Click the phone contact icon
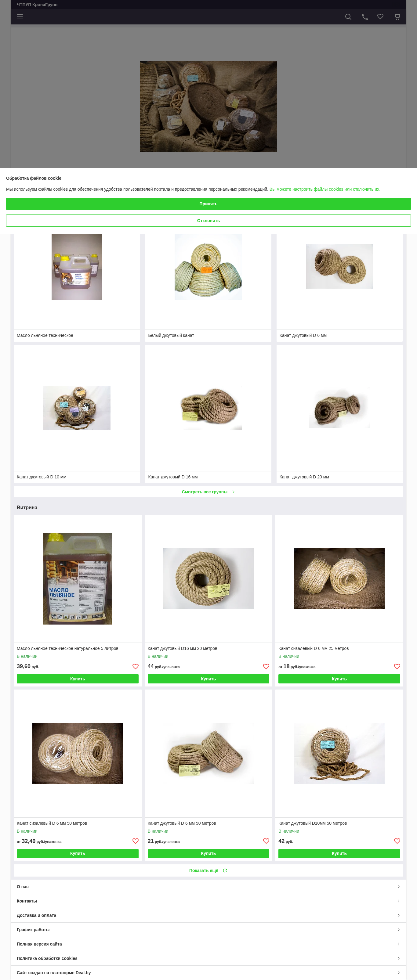Image resolution: width=417 pixels, height=980 pixels. (x=365, y=17)
